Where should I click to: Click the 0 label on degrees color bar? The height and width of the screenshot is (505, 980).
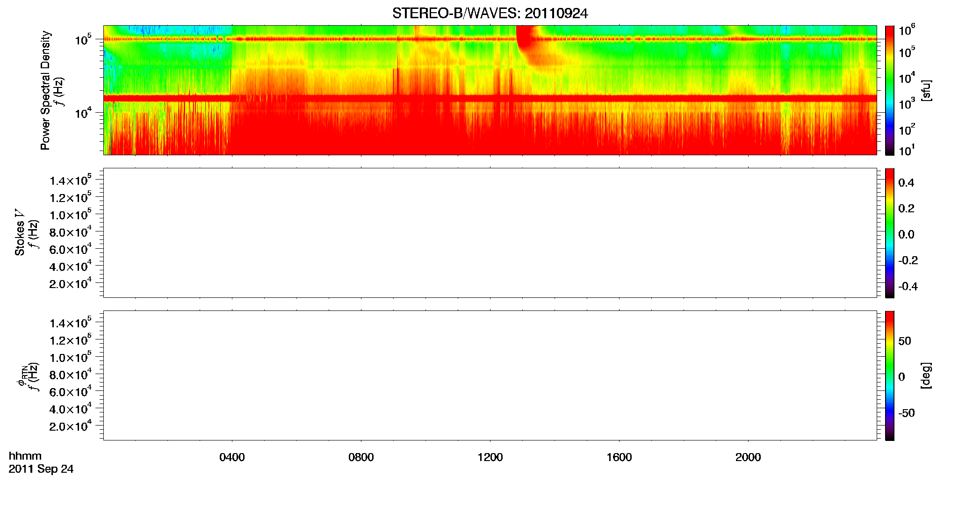[902, 377]
